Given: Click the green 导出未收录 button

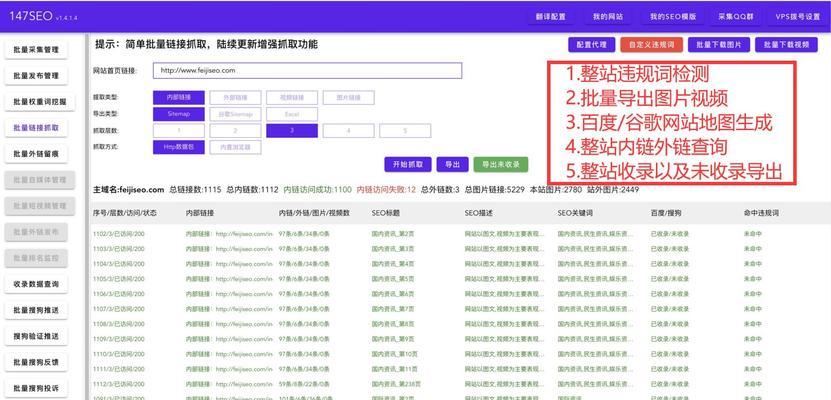Looking at the screenshot, I should (x=501, y=164).
